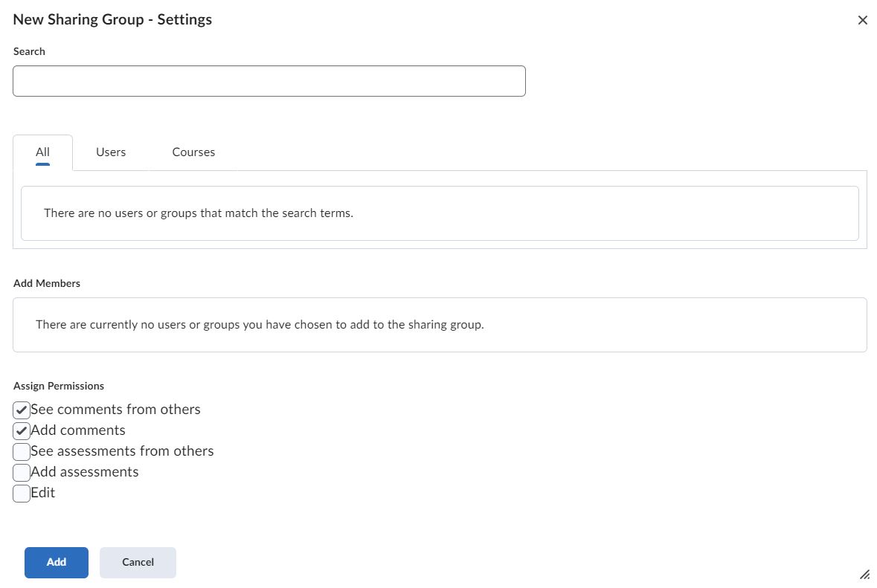Close the New Sharing Group dialog
The width and height of the screenshot is (877, 588).
(x=862, y=20)
